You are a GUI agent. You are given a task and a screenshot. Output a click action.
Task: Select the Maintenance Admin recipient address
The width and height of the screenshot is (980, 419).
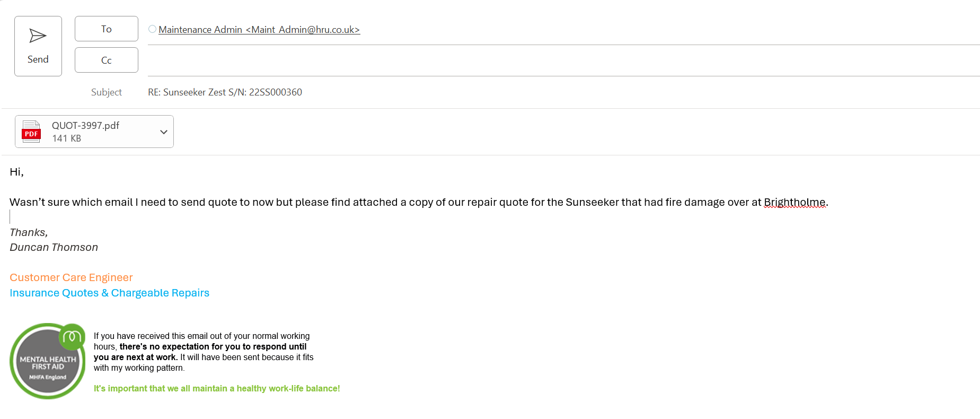(x=259, y=30)
